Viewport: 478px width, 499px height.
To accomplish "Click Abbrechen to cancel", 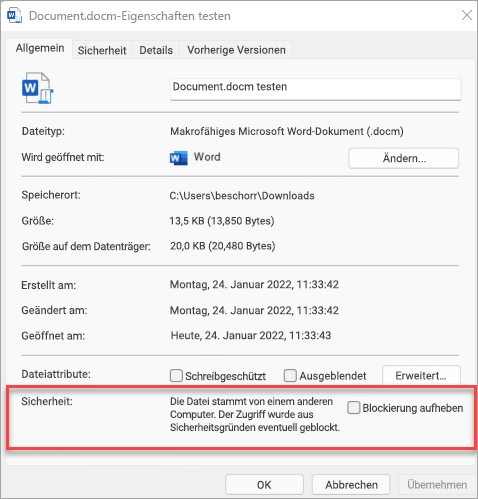I will [x=351, y=485].
